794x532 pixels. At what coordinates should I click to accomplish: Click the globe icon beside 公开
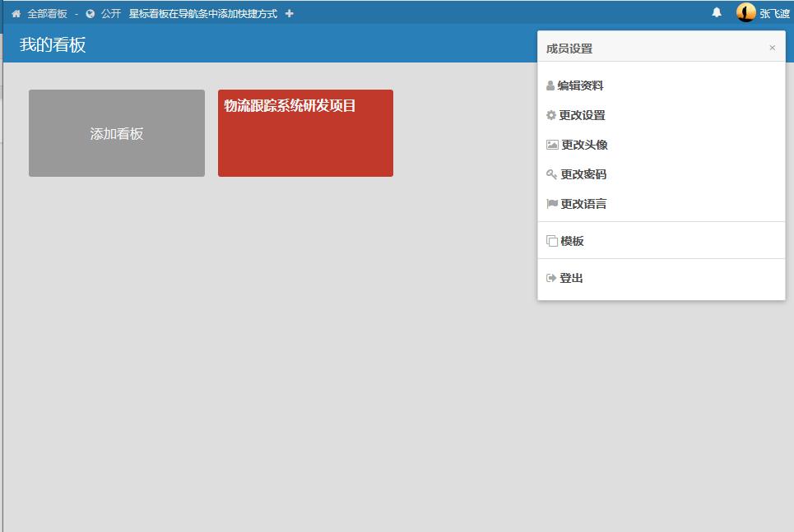tap(91, 14)
